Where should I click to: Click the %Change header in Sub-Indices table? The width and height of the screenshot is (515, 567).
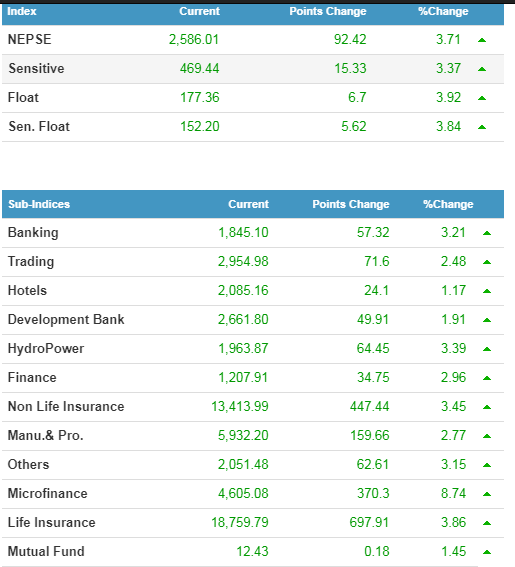pyautogui.click(x=448, y=204)
